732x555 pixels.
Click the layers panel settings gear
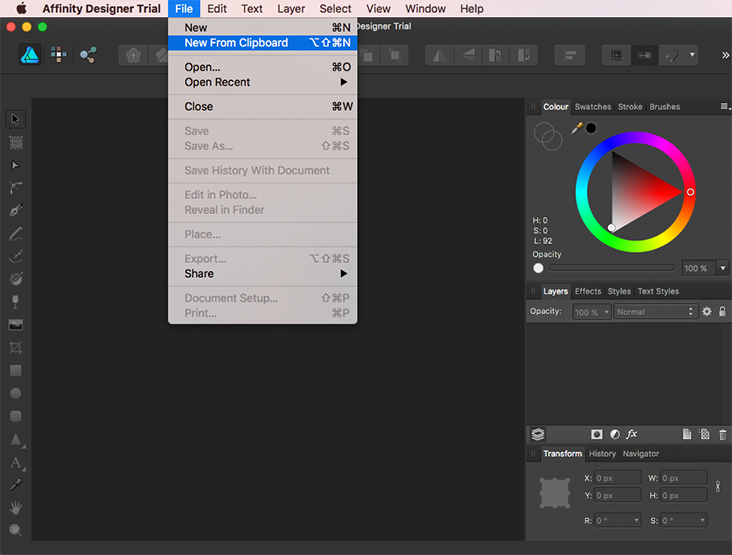(707, 311)
